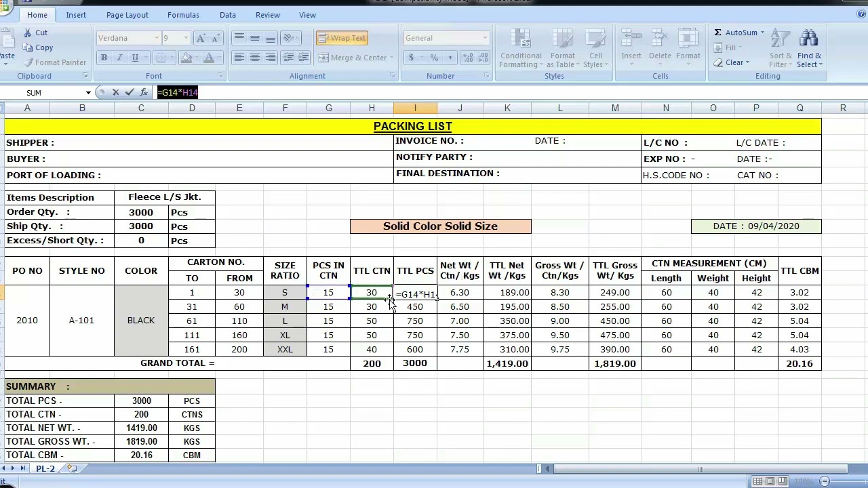Increase font size with Grow Font
Screen dimensions: 868x488
click(x=201, y=38)
